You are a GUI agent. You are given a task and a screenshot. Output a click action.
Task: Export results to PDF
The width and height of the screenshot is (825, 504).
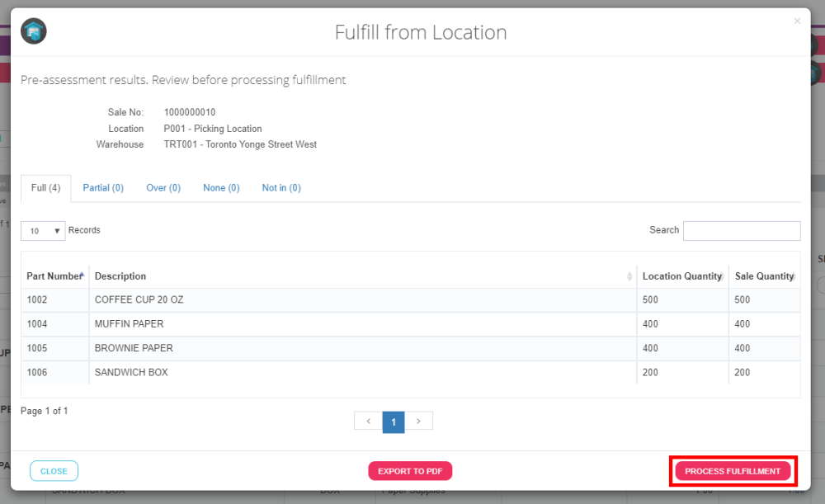click(410, 471)
